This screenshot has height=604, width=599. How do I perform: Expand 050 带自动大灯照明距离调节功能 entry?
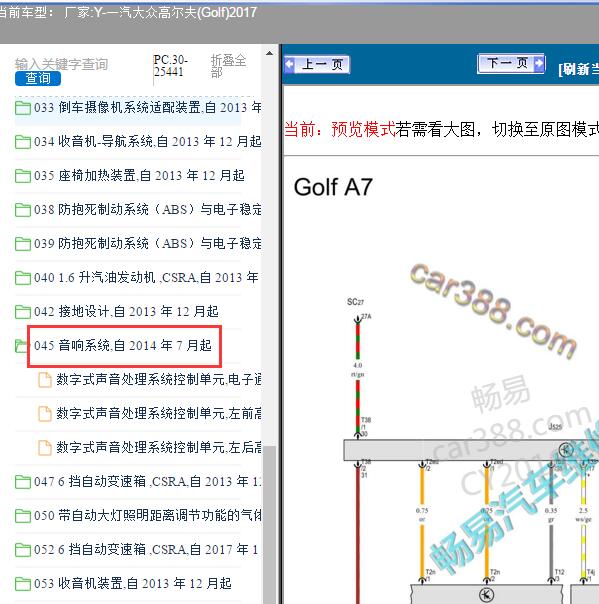pyautogui.click(x=148, y=515)
